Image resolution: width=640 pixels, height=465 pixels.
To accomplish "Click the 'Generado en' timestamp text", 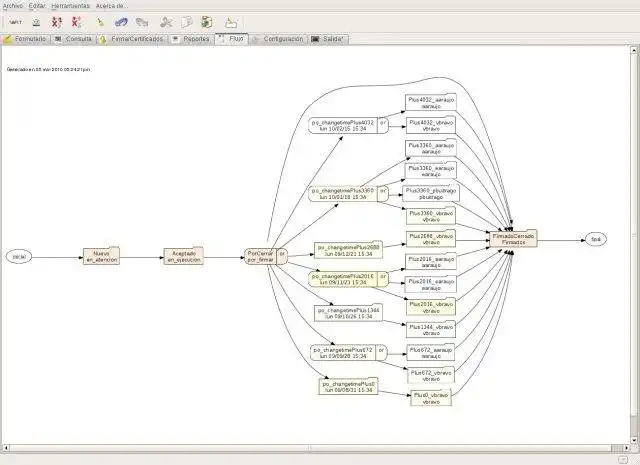I will pyautogui.click(x=49, y=69).
